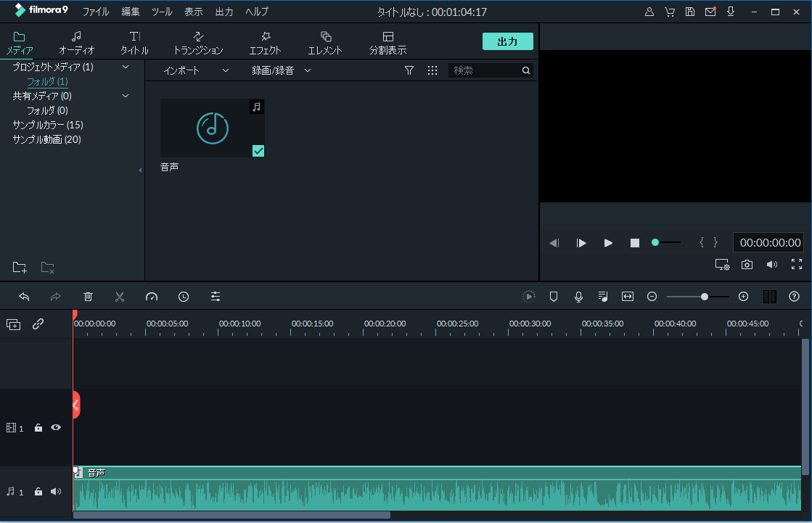Mute audio track 1 speaker icon

(56, 492)
